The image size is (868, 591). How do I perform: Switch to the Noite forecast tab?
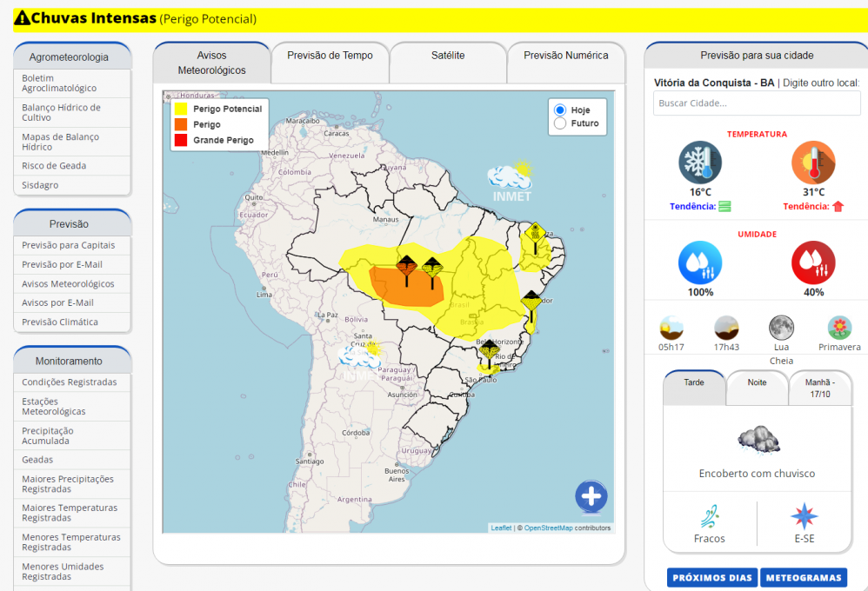(757, 382)
